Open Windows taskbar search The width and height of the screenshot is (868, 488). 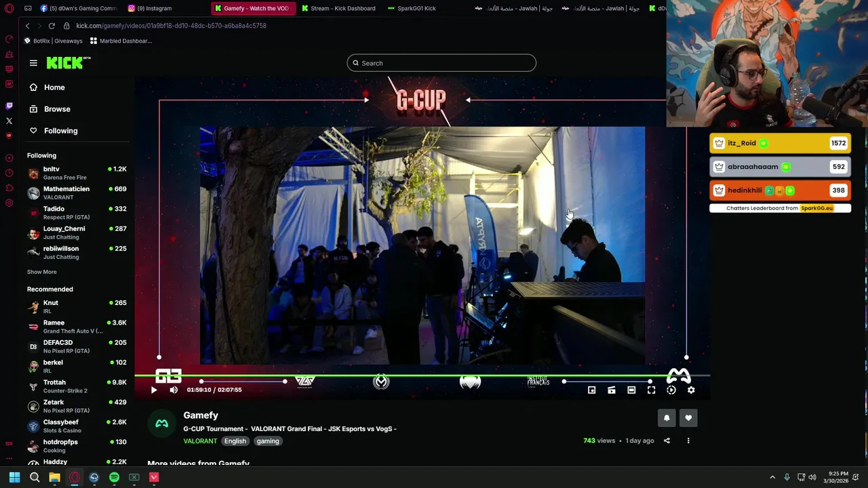[35, 477]
